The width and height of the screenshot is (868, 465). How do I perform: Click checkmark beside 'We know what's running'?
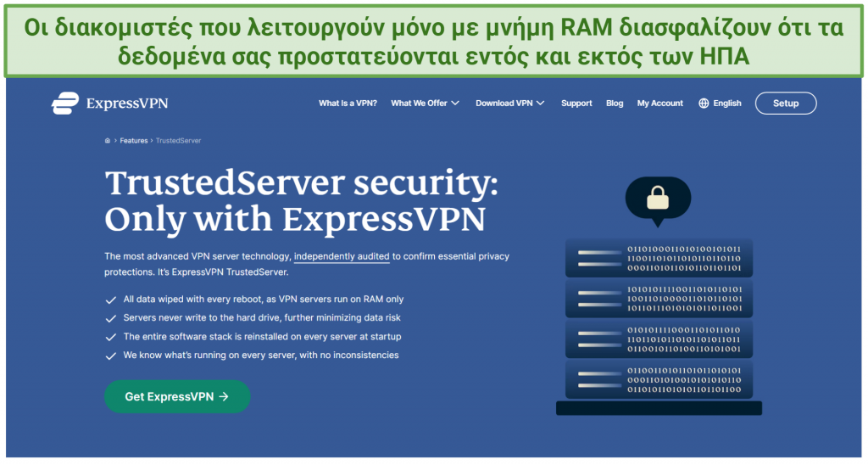(x=111, y=356)
